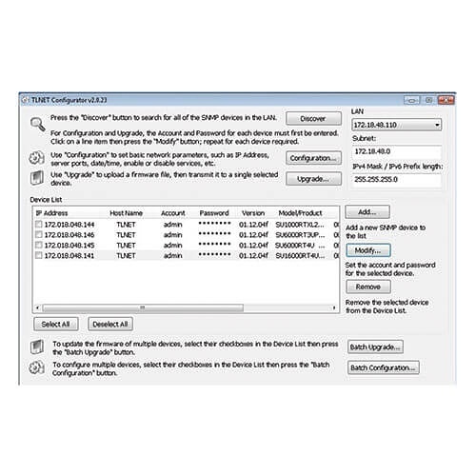Sort by the Model/Product column header

click(300, 213)
